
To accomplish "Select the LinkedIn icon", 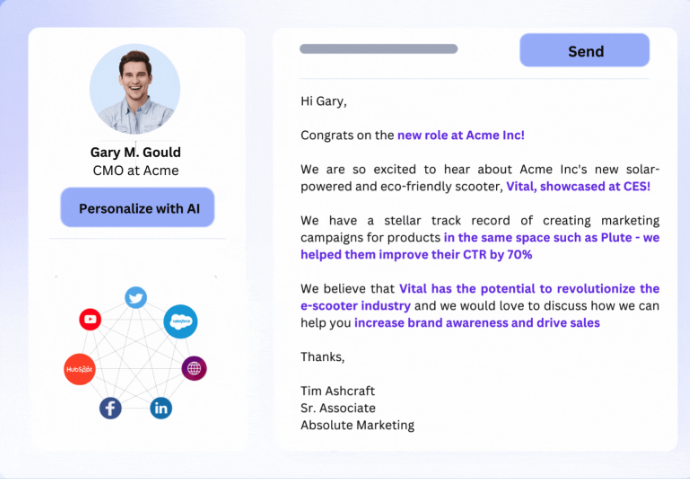I will 161,408.
